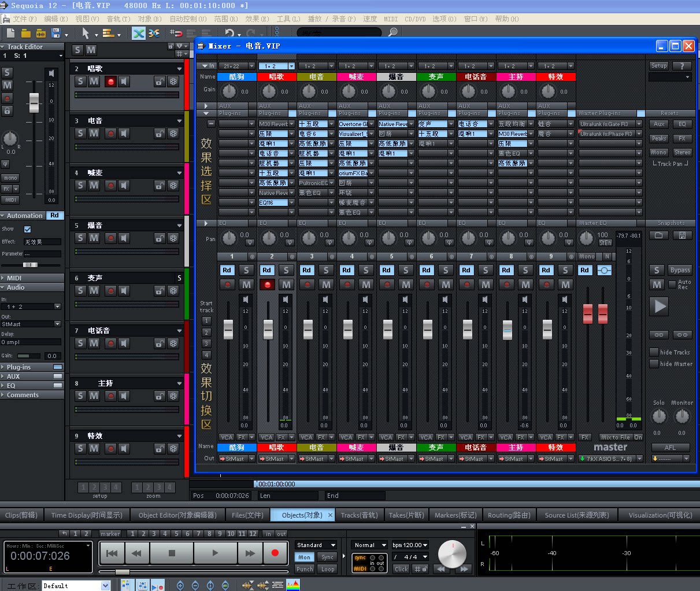
Task: Switch to the Tracks(音轨) tab
Action: click(x=359, y=515)
